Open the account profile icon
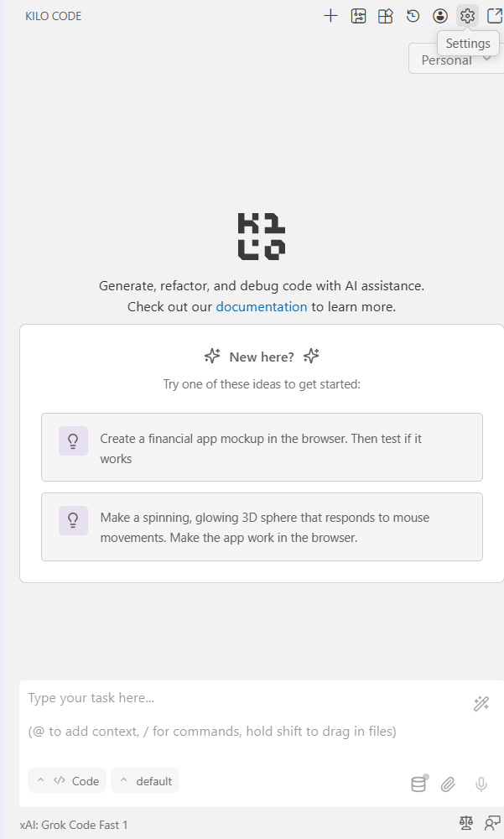 [x=440, y=16]
